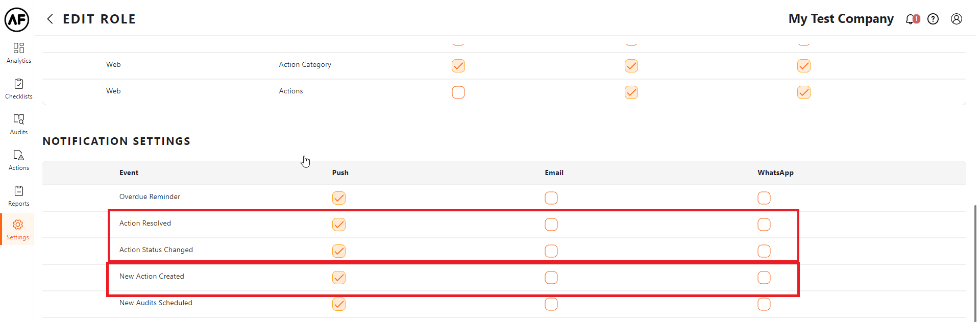Uncheck first Action Category permission box
Screen dimensions: 980x322
(458, 66)
